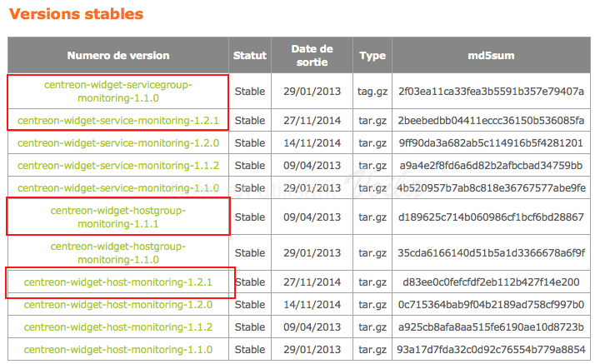The height and width of the screenshot is (364, 595).
Task: Click centreon-widget-hostgroup-monitoring-1.1.0 link
Action: (118, 253)
